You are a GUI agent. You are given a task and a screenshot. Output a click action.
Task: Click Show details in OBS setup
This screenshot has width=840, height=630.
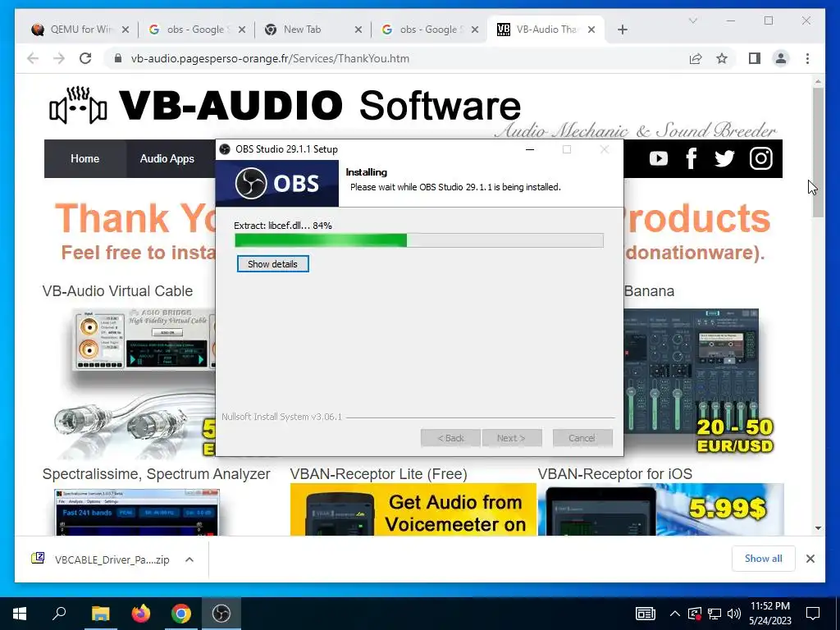click(x=272, y=264)
